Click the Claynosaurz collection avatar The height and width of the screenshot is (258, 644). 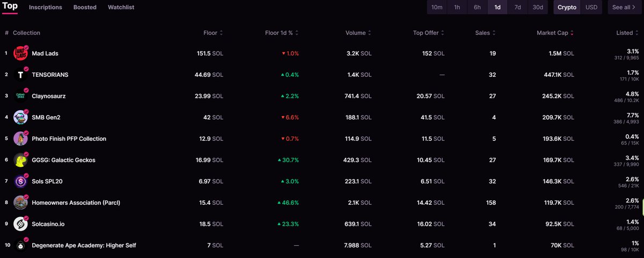20,96
